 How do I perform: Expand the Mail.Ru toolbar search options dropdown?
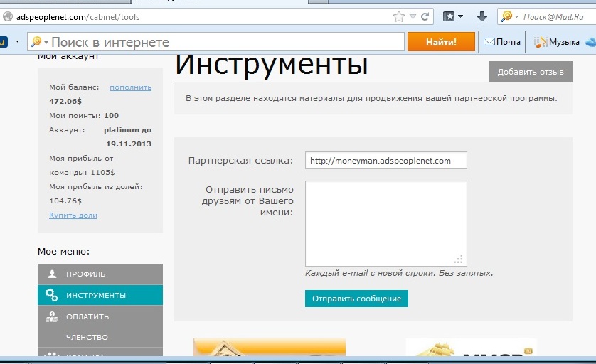coord(39,42)
